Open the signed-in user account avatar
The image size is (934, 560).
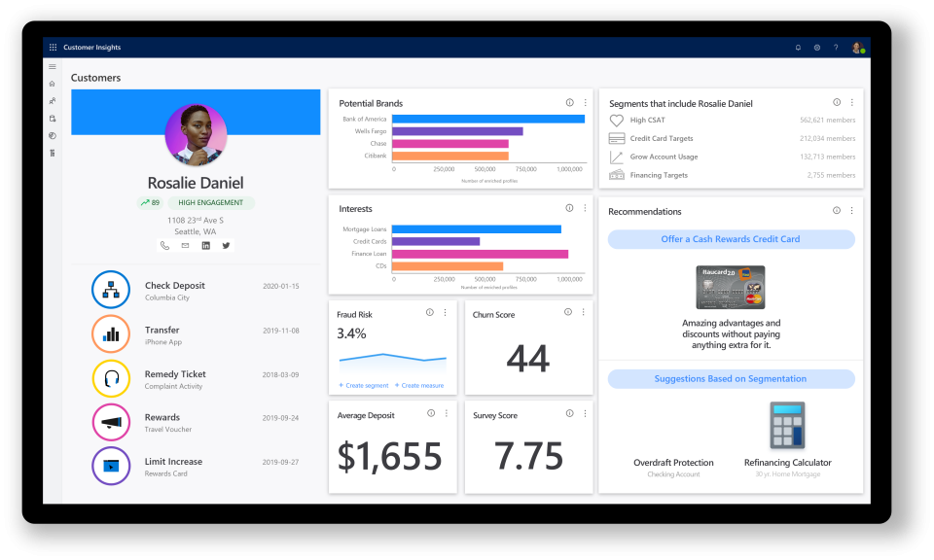click(x=856, y=47)
